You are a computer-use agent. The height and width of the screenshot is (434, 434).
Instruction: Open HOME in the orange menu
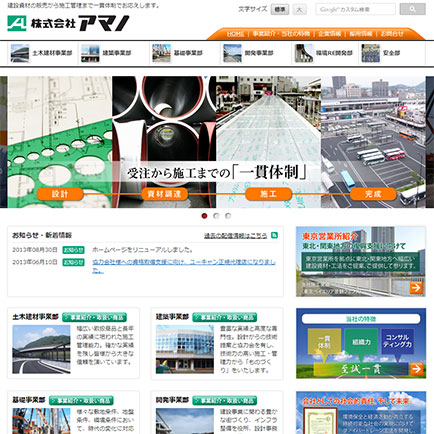pyautogui.click(x=235, y=34)
